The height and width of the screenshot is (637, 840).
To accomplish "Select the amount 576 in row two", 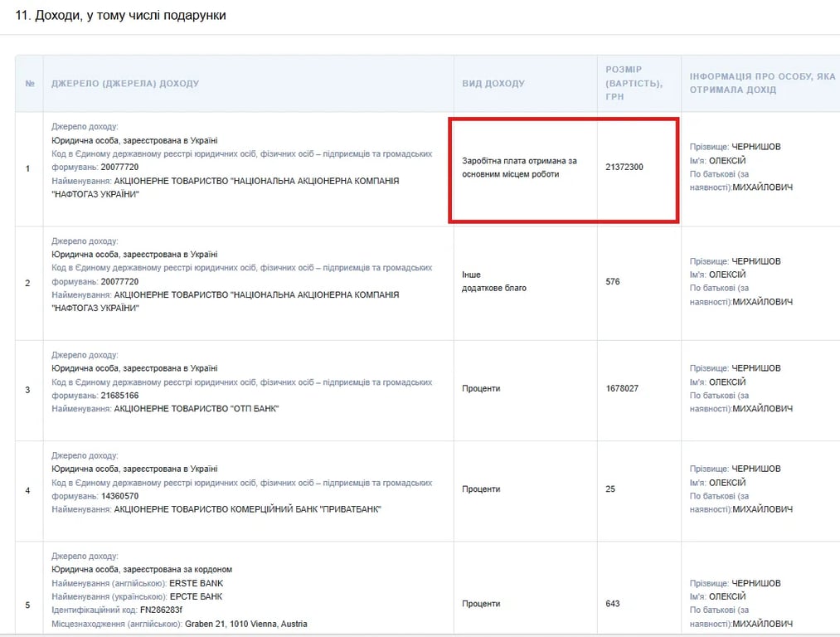I will pyautogui.click(x=613, y=282).
